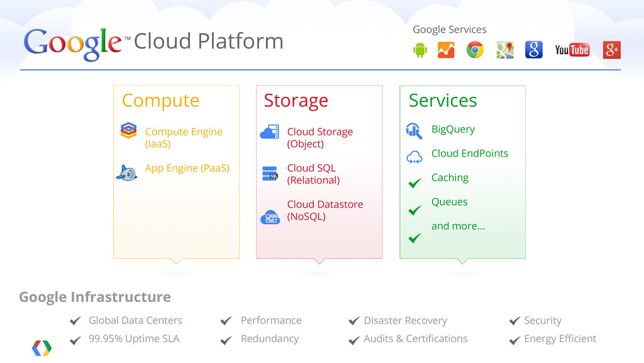Select the Energy Efficient text
Viewport: 644px width, 363px height.
click(560, 338)
